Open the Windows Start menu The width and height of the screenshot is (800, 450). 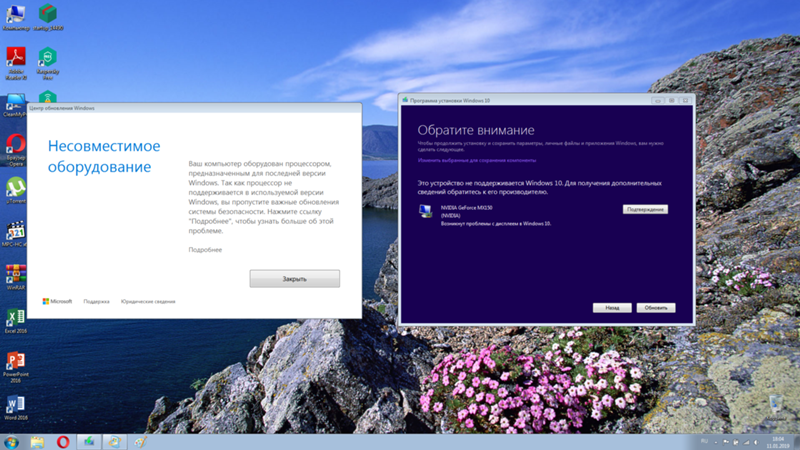point(11,442)
